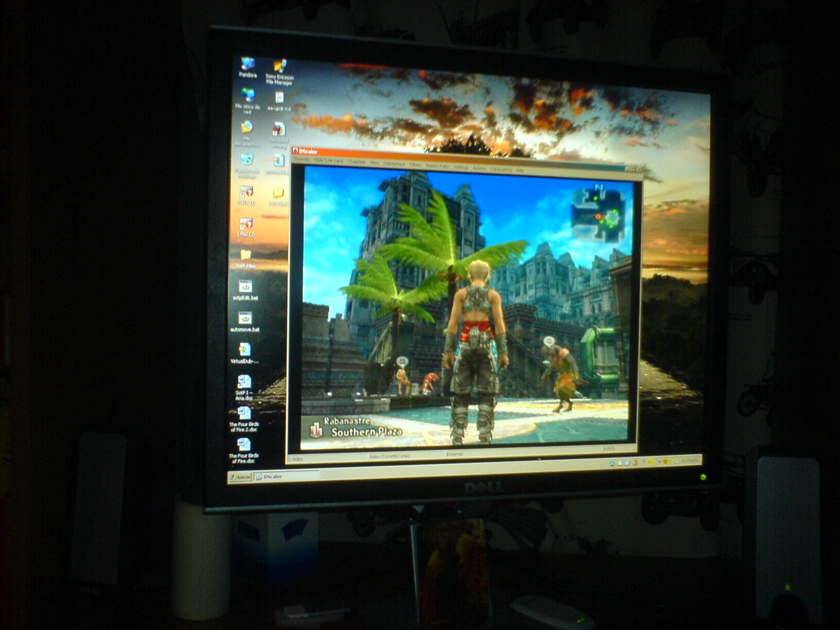The image size is (840, 630).
Task: Open the SAA7134 Card menu
Action: click(x=328, y=161)
